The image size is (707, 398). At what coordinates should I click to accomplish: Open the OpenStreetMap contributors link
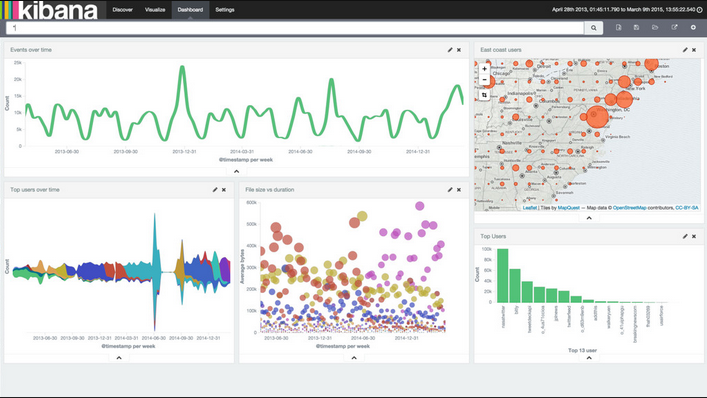tap(629, 208)
